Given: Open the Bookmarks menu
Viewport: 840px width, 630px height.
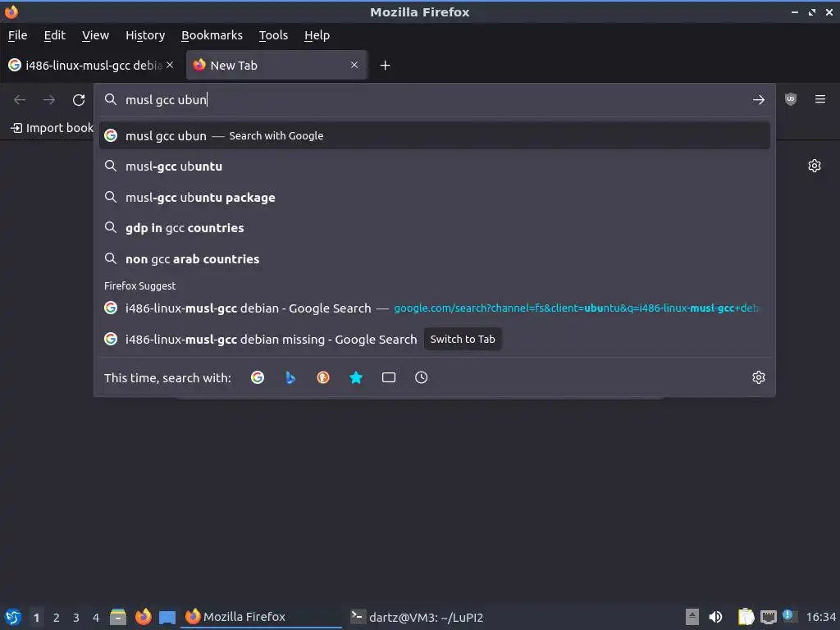Looking at the screenshot, I should 212,35.
